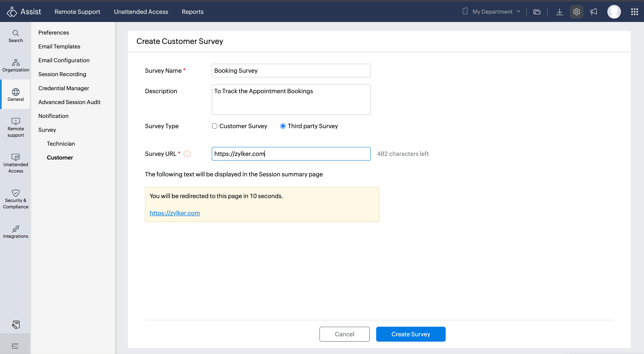Open the settings gear icon
Viewport: 644px width, 354px height.
click(x=576, y=12)
